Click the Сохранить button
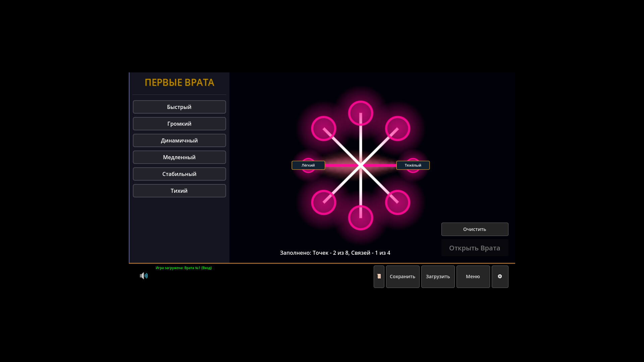The height and width of the screenshot is (362, 644). point(402,277)
